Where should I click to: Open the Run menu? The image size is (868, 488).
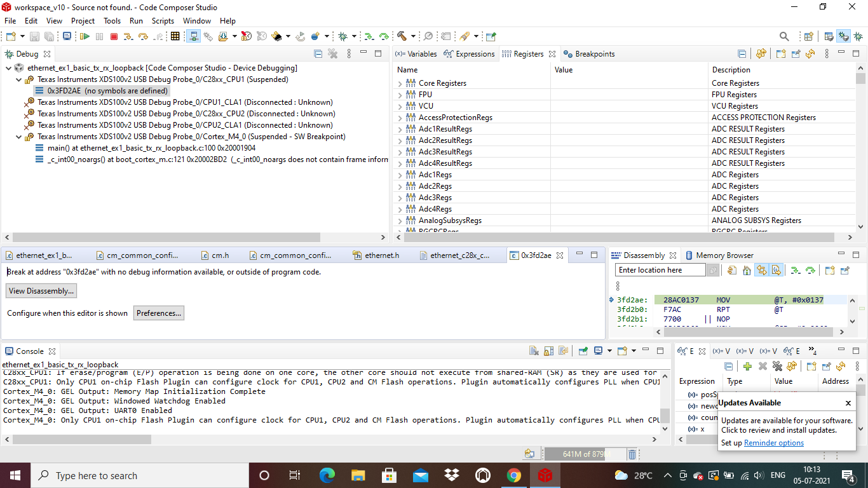pos(136,21)
